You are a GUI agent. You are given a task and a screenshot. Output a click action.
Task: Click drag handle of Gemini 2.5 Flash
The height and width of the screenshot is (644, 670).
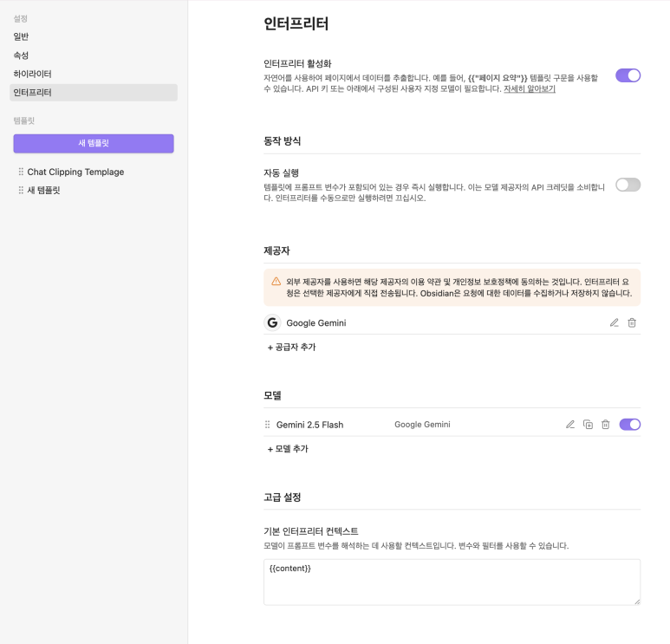click(x=268, y=425)
